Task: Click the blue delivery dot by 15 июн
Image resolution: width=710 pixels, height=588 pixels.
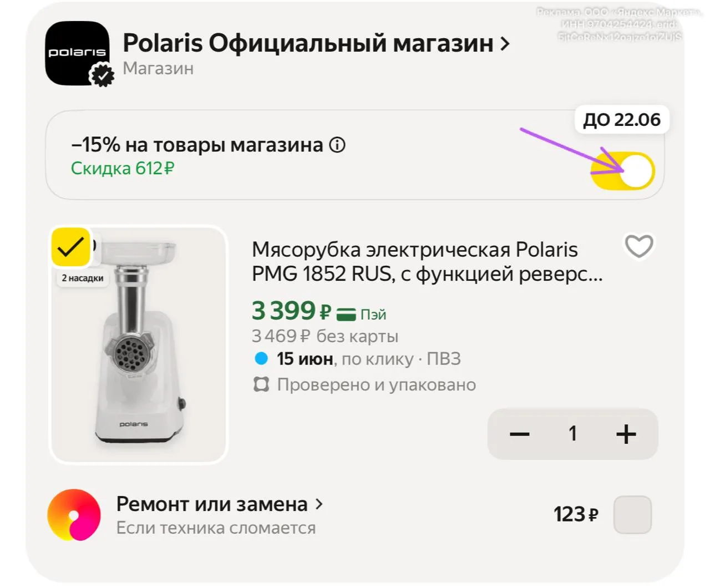Action: point(261,359)
